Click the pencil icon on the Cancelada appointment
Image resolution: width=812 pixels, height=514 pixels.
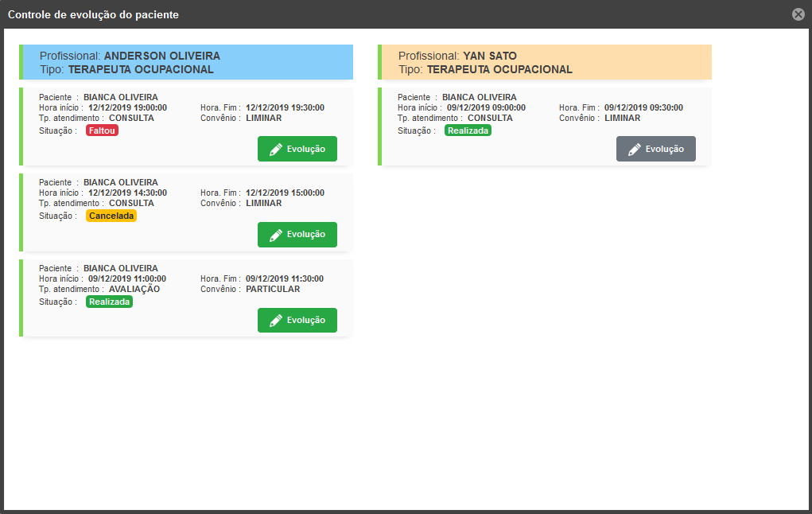[276, 235]
